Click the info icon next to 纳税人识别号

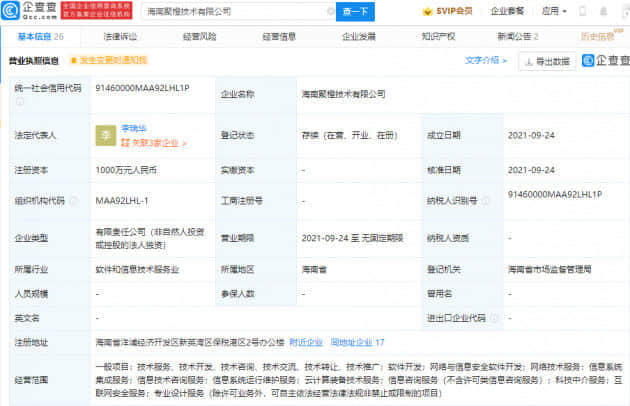485,201
